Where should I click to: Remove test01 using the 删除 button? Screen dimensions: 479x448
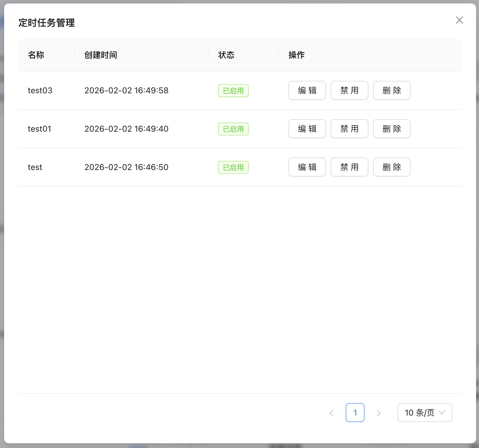tap(391, 129)
